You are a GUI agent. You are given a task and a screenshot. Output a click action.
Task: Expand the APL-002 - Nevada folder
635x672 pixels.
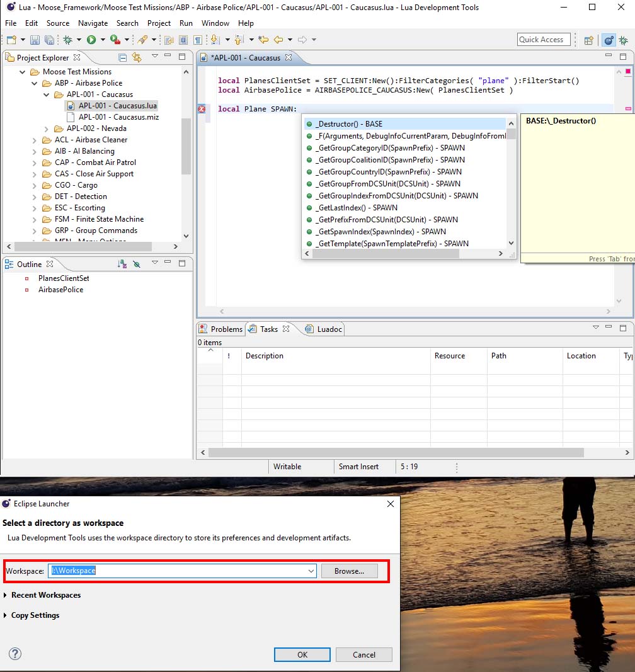(47, 128)
